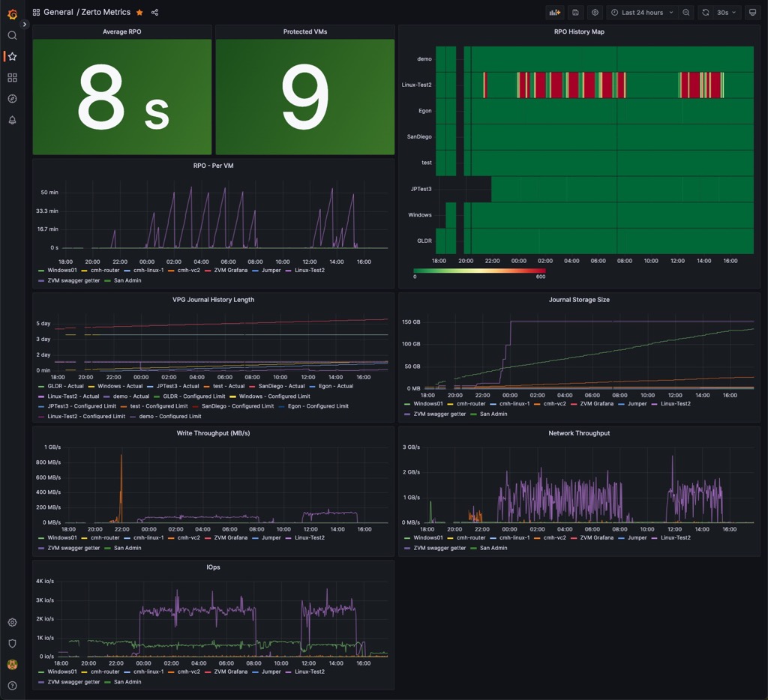768x700 pixels.
Task: Click the demo row label in the RPO History Map
Action: [x=424, y=59]
